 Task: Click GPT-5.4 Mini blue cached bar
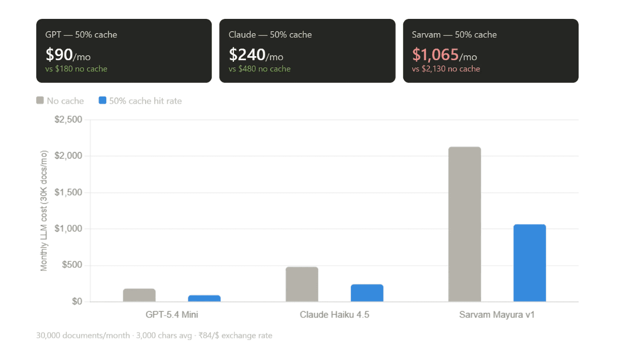coord(204,299)
